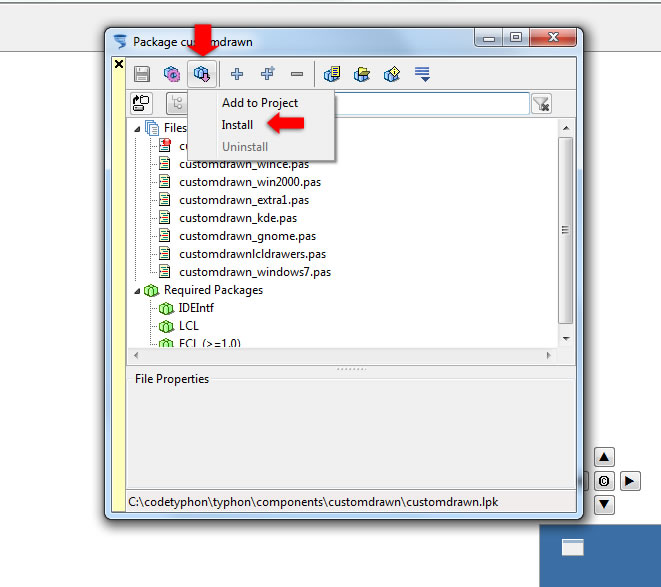Screen dimensions: 661x587
Task: Click the right triangle navigation button
Action: click(x=630, y=481)
